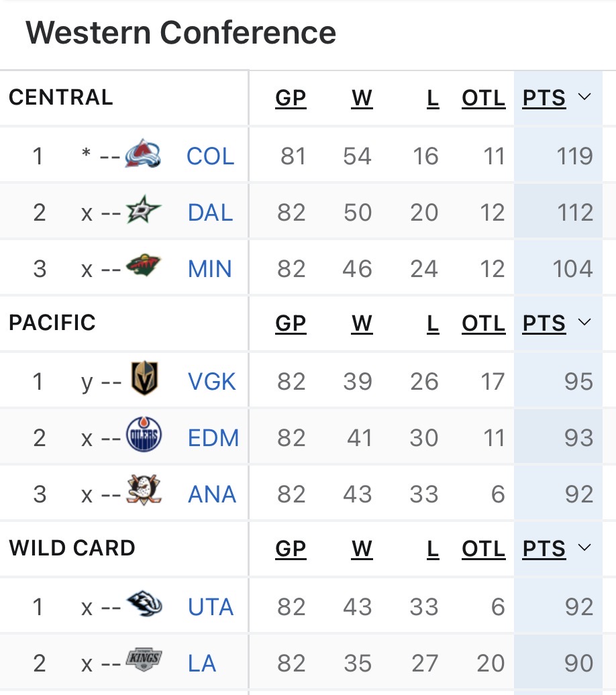This screenshot has width=616, height=695.
Task: Click the Edmonton Oilers logo
Action: point(144,437)
